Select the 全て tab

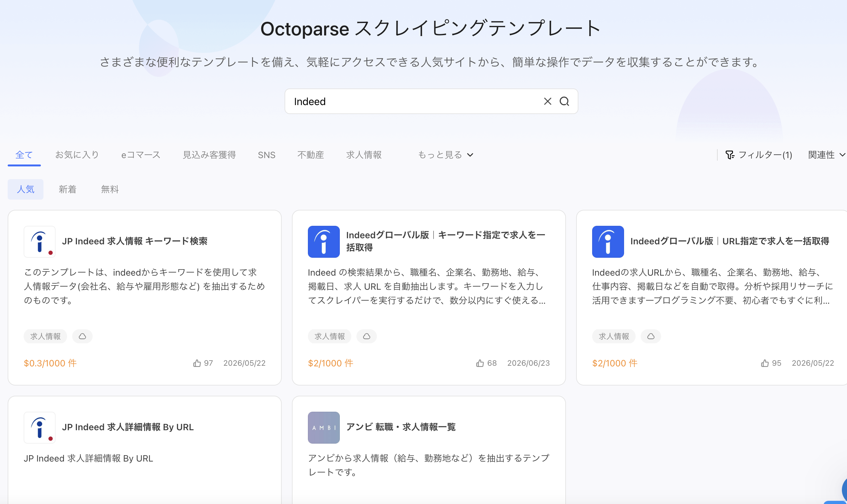pyautogui.click(x=24, y=155)
